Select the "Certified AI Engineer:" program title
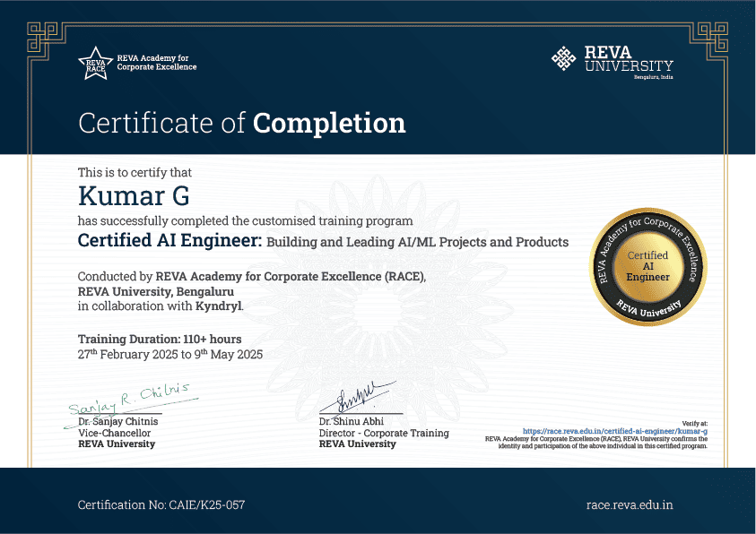 [x=169, y=240]
